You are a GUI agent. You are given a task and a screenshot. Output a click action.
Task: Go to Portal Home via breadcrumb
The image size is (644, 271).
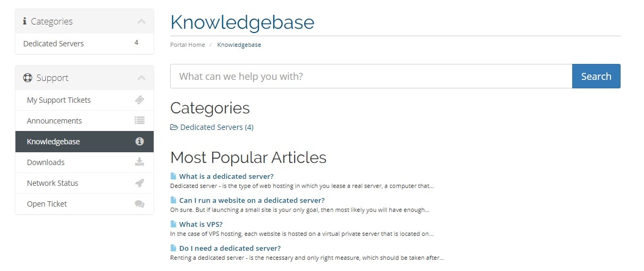pos(187,45)
